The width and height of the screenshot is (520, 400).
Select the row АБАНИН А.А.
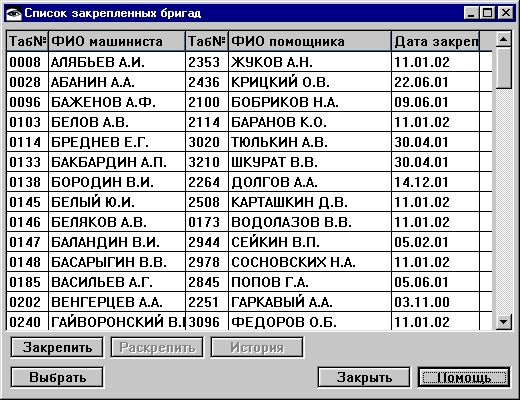click(x=249, y=82)
